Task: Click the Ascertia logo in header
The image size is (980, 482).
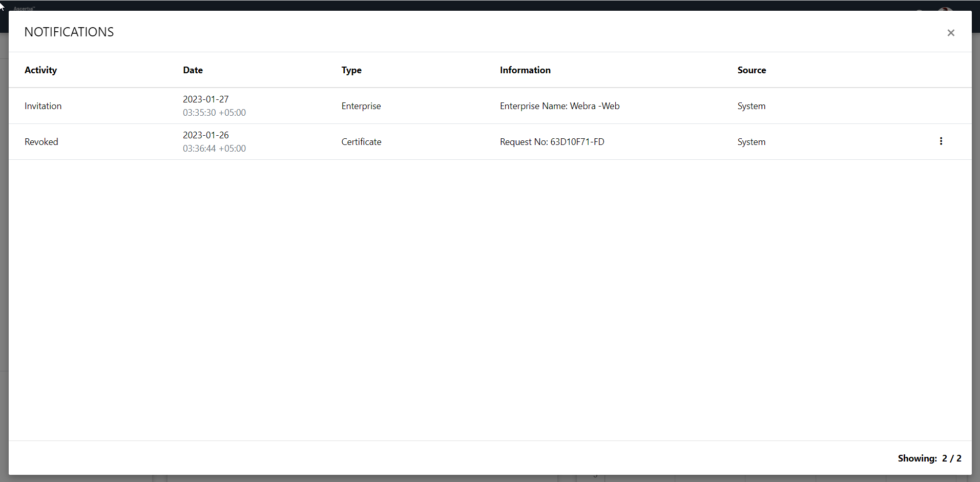Action: pos(24,8)
